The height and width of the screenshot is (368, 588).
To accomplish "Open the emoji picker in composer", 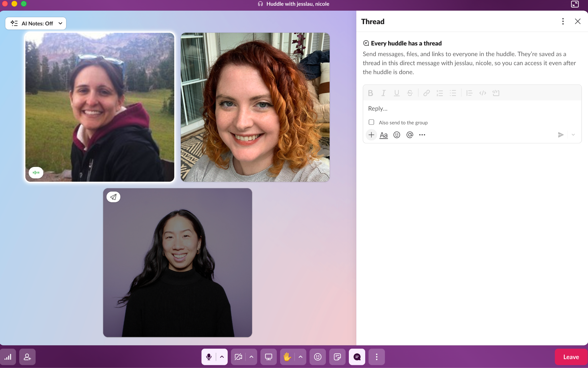I will pyautogui.click(x=397, y=135).
